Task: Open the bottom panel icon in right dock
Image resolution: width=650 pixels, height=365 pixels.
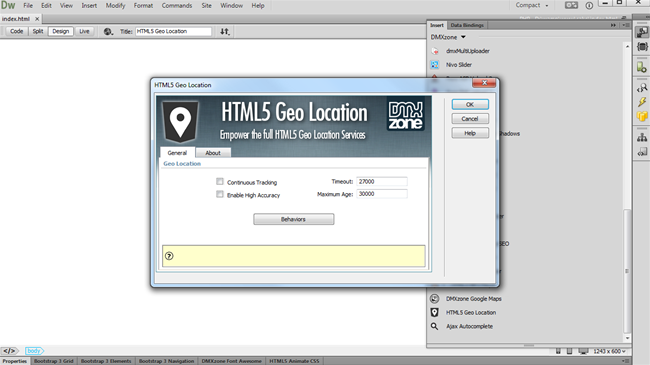Action: point(642,152)
